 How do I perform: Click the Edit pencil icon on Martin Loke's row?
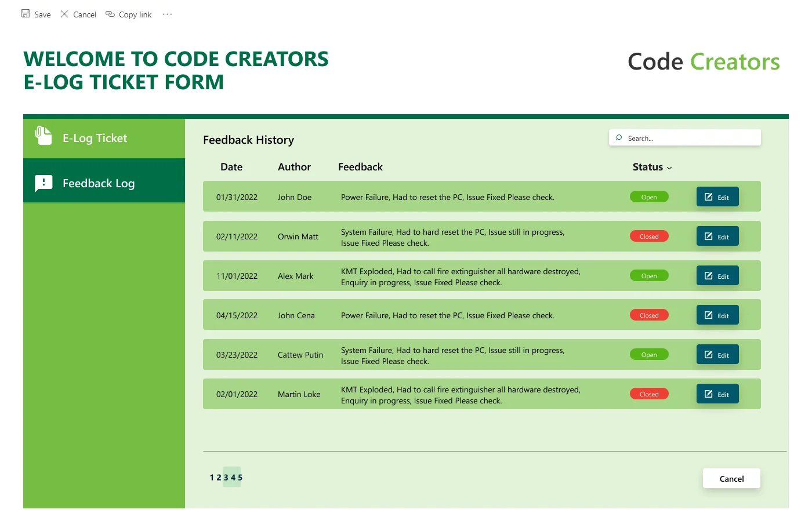tap(708, 393)
